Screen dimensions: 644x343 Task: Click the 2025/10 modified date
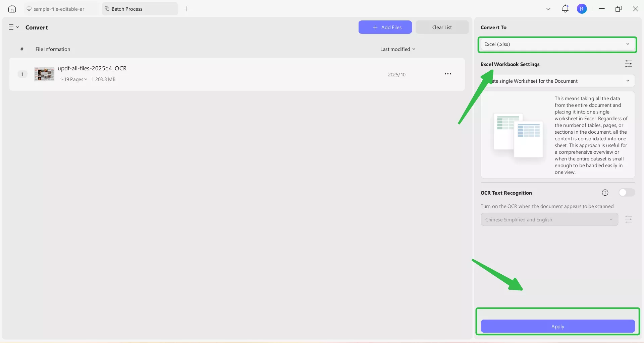pos(397,75)
